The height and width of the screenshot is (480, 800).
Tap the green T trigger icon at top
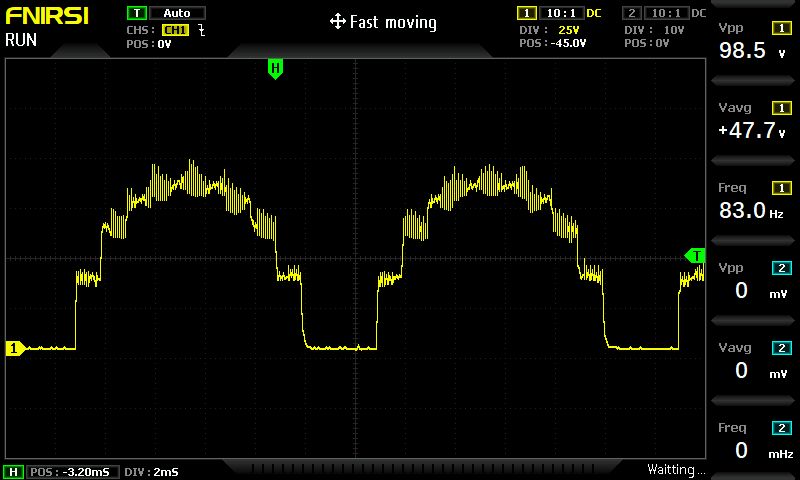click(x=137, y=13)
